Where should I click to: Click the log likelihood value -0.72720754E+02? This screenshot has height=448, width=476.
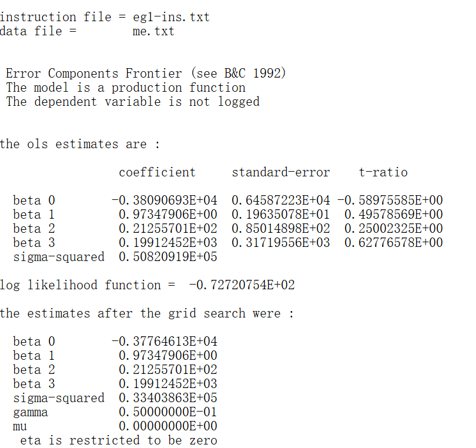tap(242, 285)
